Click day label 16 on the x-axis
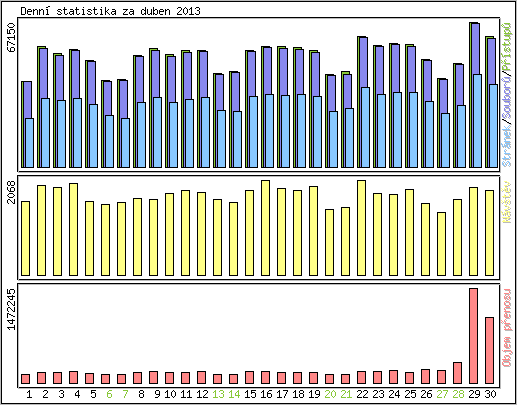 (x=266, y=394)
